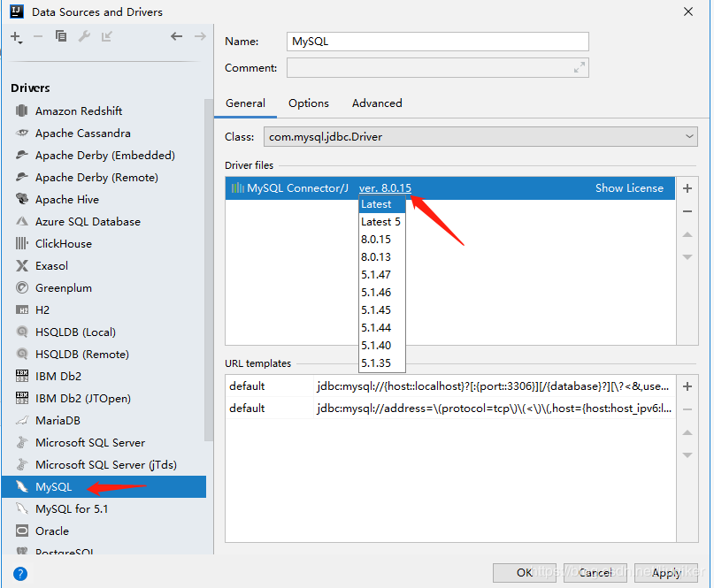Add a new data source with the plus icon
This screenshot has height=588, width=714.
pyautogui.click(x=16, y=37)
